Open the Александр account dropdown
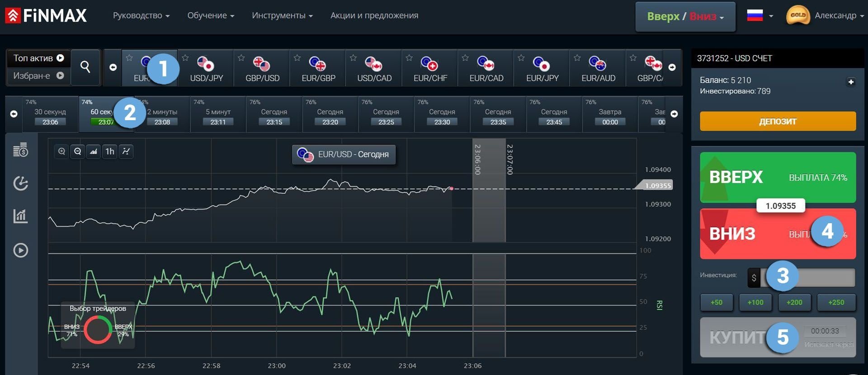This screenshot has width=868, height=375. [x=839, y=15]
